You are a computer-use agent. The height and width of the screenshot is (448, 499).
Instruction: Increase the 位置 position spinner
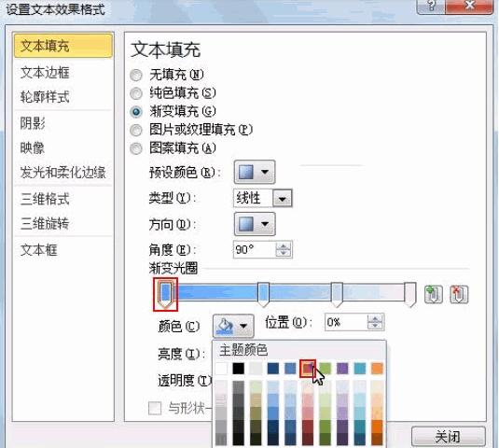(x=375, y=318)
